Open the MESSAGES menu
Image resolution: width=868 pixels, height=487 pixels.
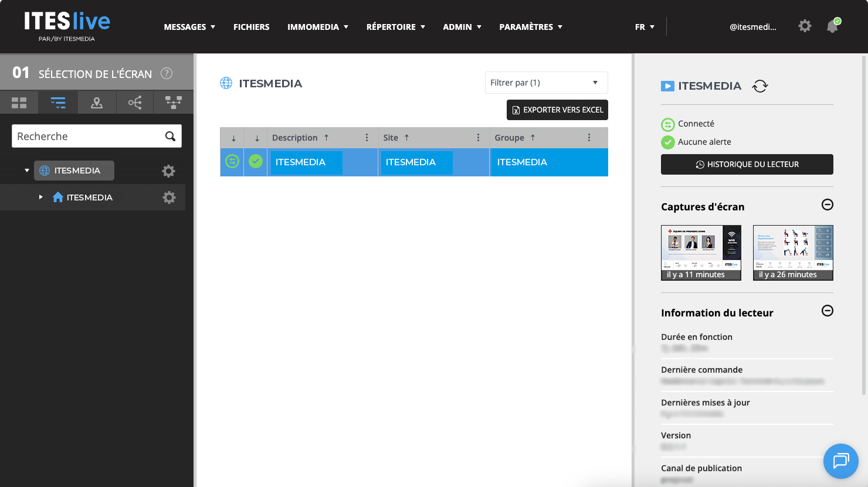[x=189, y=27]
